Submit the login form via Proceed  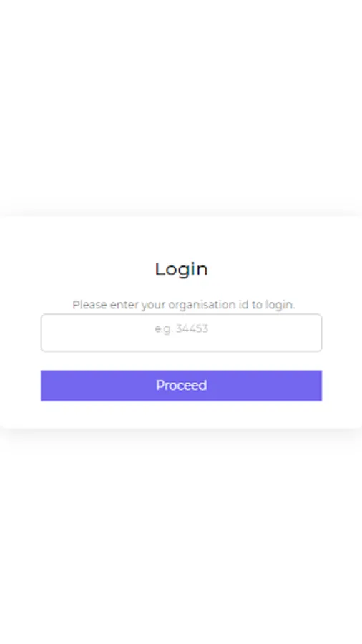pos(181,385)
